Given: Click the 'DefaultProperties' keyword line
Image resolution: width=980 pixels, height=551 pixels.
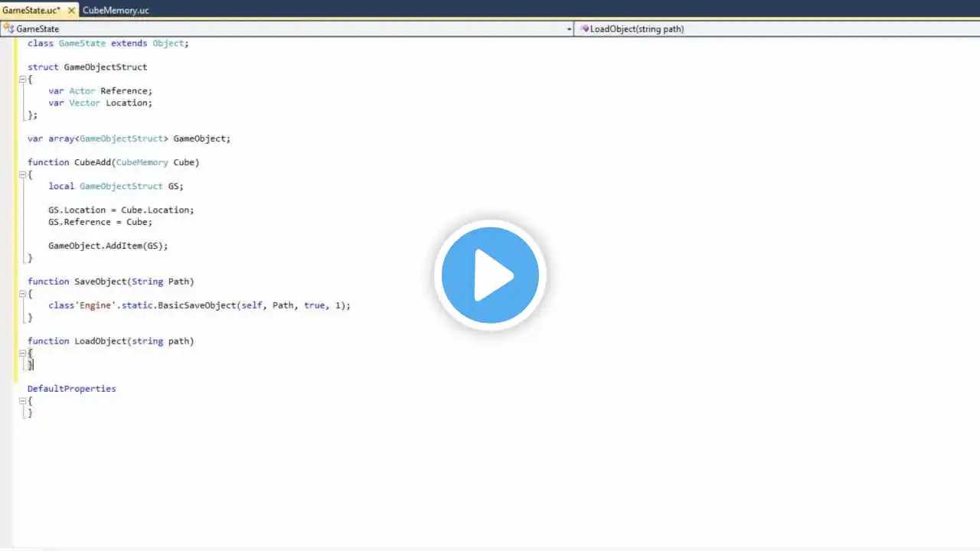Looking at the screenshot, I should (72, 389).
